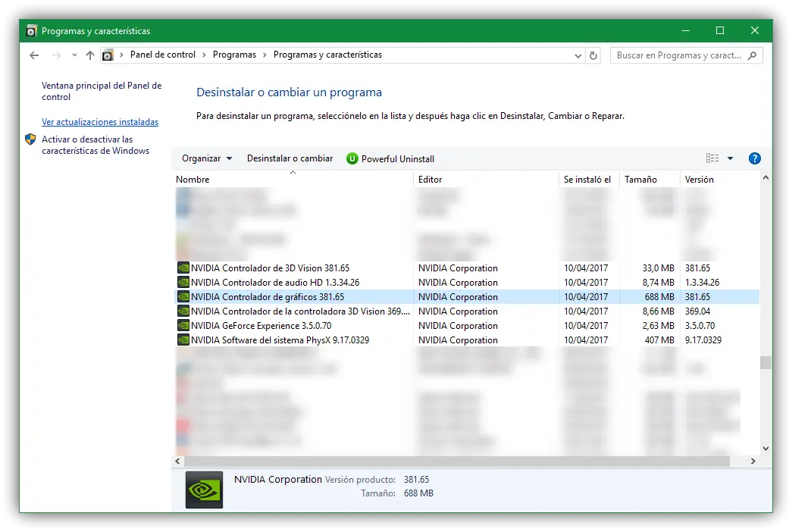The image size is (792, 532).
Task: Click the green Powerful Uninstall icon
Action: (x=352, y=158)
